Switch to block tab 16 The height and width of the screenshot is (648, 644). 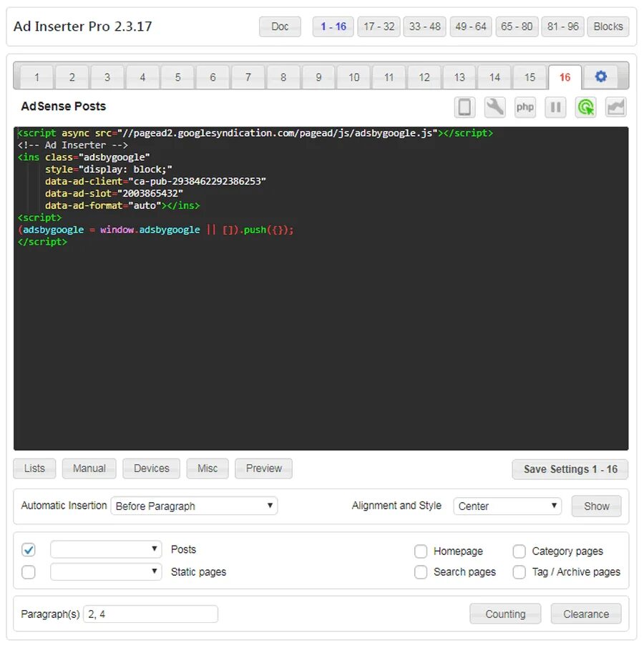(x=564, y=77)
